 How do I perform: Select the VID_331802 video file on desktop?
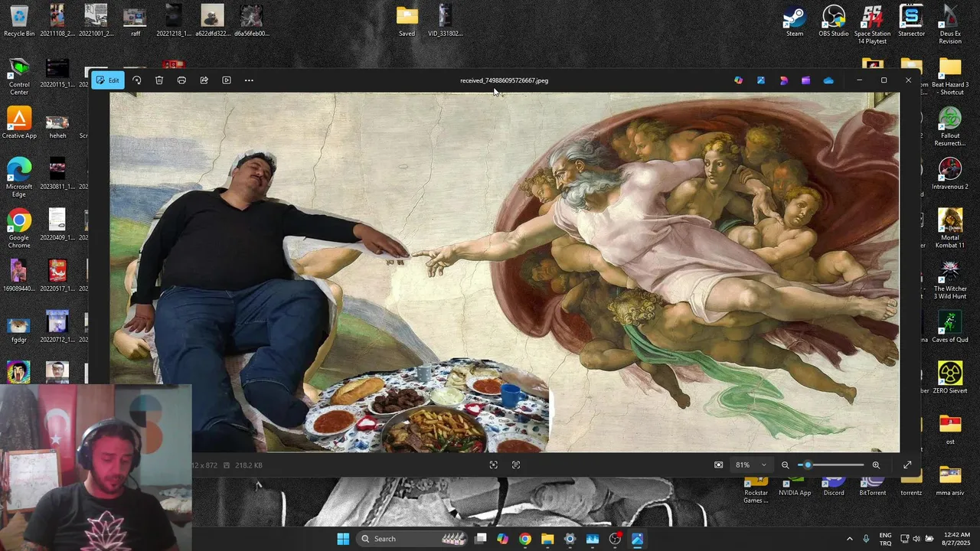click(445, 21)
